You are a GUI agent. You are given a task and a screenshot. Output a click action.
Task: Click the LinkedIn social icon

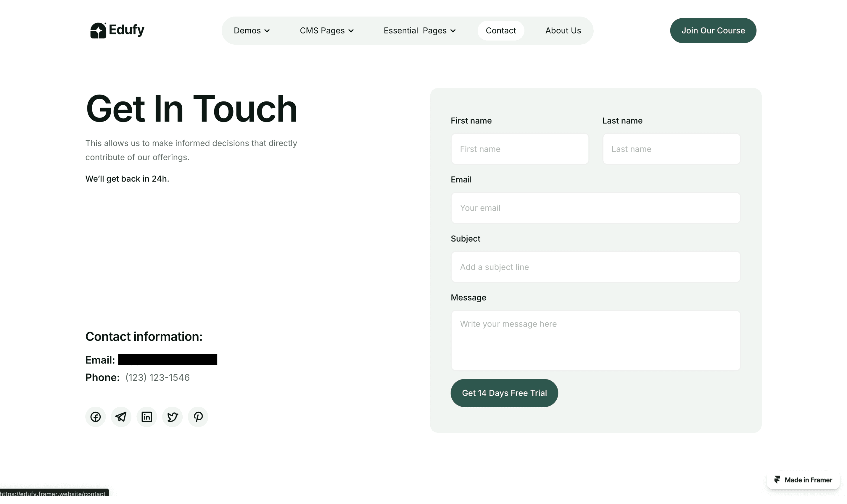tap(147, 417)
